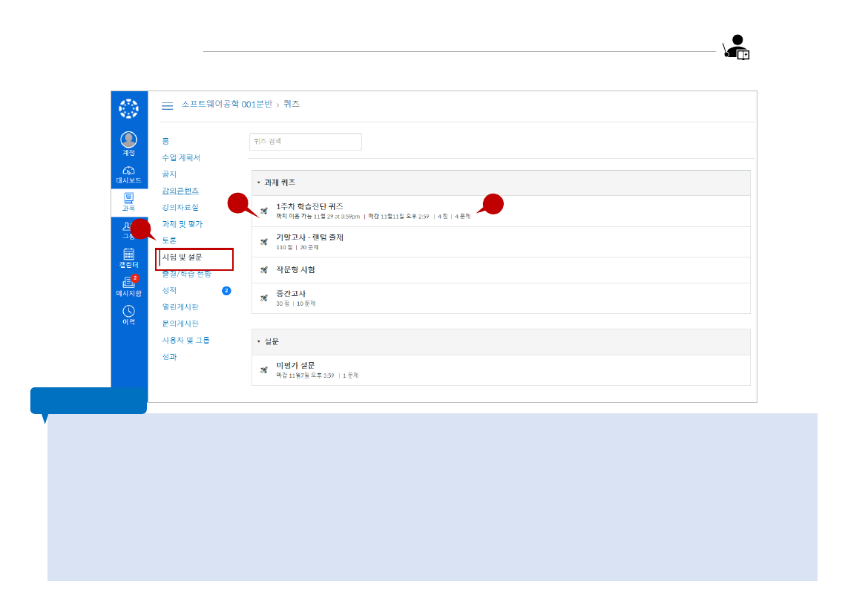Go to 대시보드 dashboard icon
Screen dimensions: 868x601
tap(129, 171)
